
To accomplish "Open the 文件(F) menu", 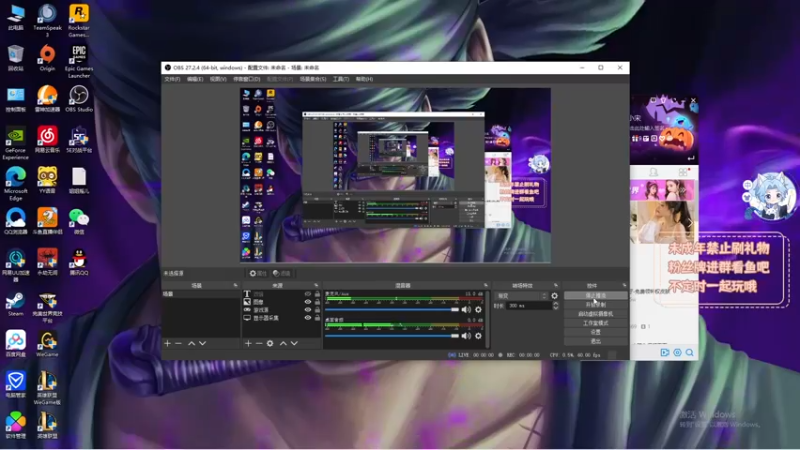I will tap(172, 79).
